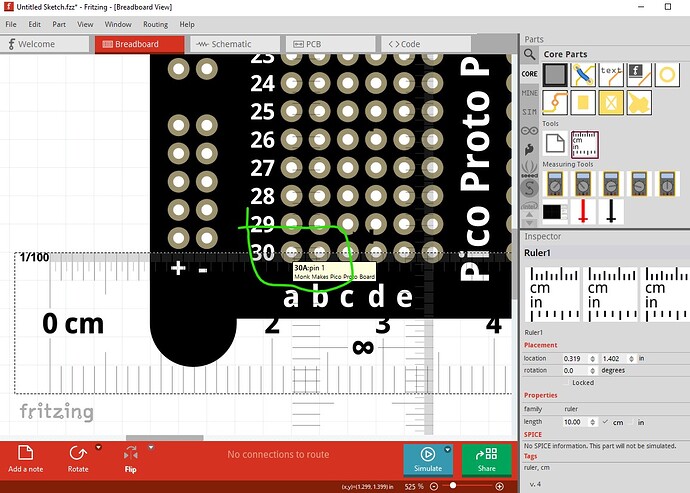Click the rotation value spinner arrows
This screenshot has height=493, width=690.
(x=593, y=371)
